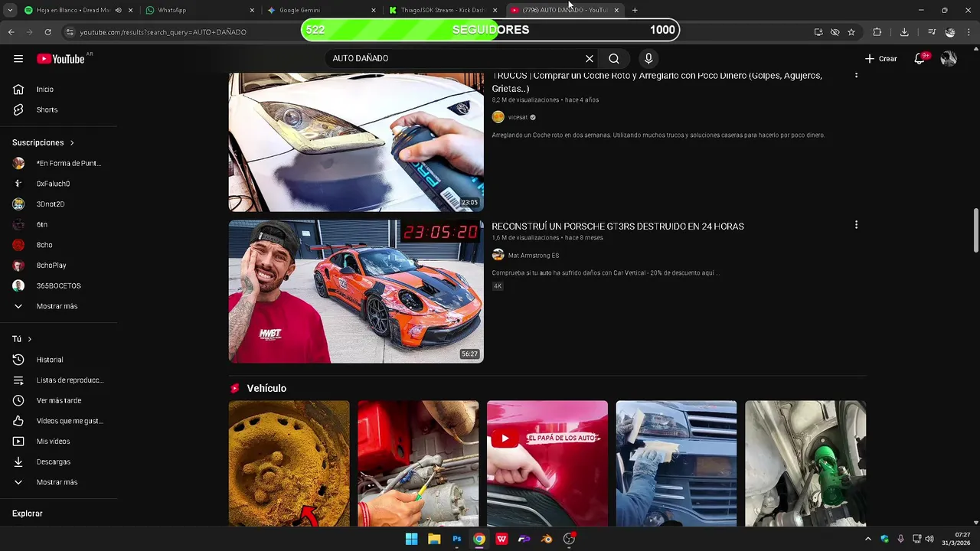Open the WPS Office taskbar icon
The image size is (980, 551).
(x=501, y=539)
